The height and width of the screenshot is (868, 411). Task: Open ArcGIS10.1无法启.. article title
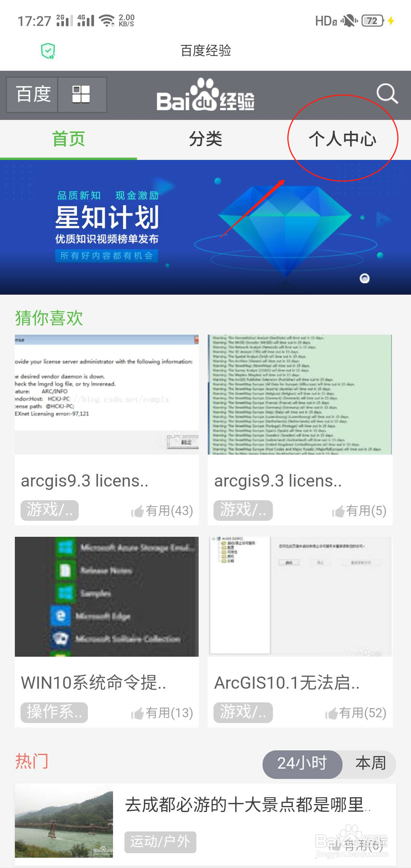pos(287,683)
